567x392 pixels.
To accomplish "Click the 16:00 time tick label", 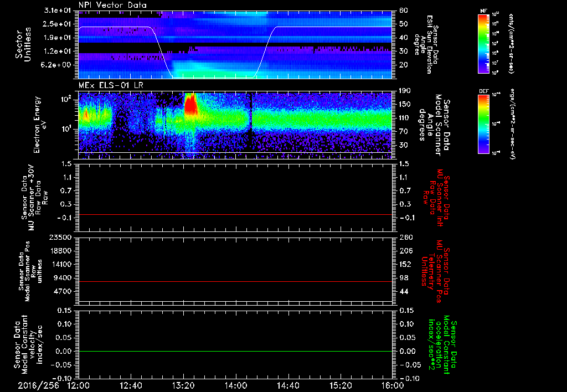I will tap(393, 385).
